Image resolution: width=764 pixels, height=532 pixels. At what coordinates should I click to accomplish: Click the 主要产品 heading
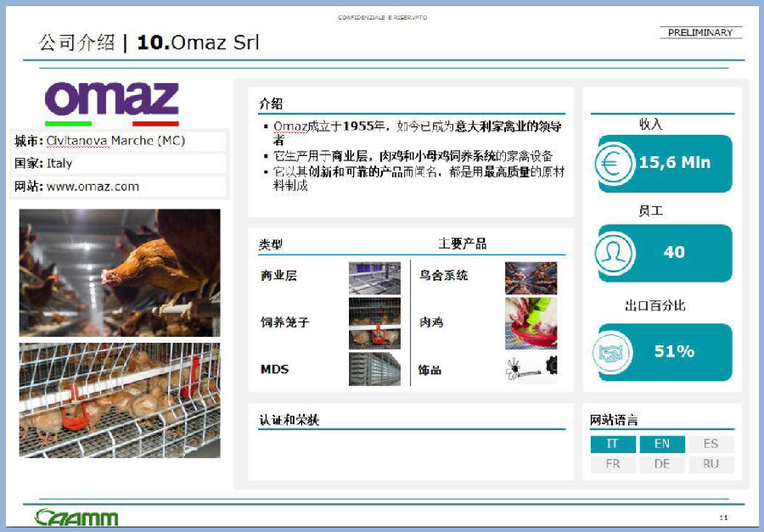[462, 244]
